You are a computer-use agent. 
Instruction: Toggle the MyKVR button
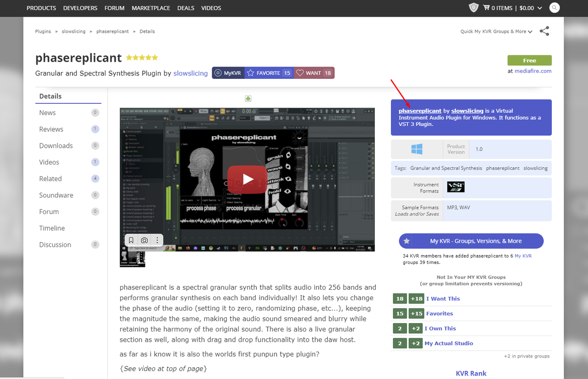(x=228, y=73)
